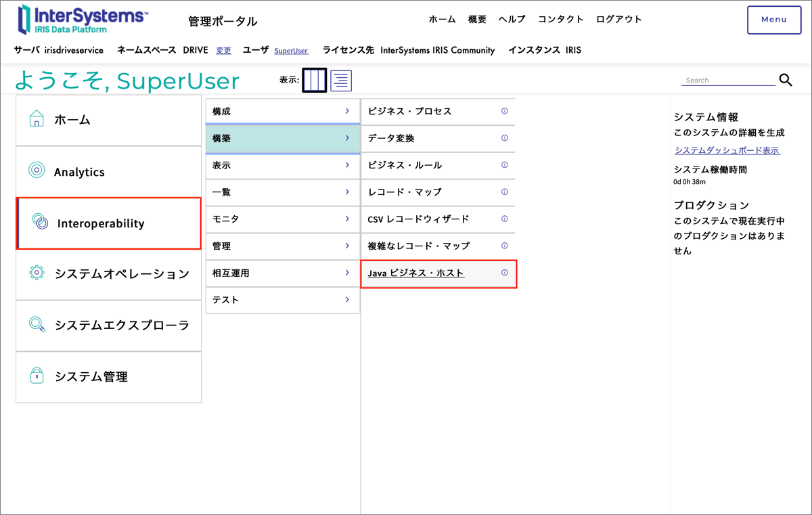812x515 pixels.
Task: Expand the 構築 submenu chevron
Action: point(347,138)
